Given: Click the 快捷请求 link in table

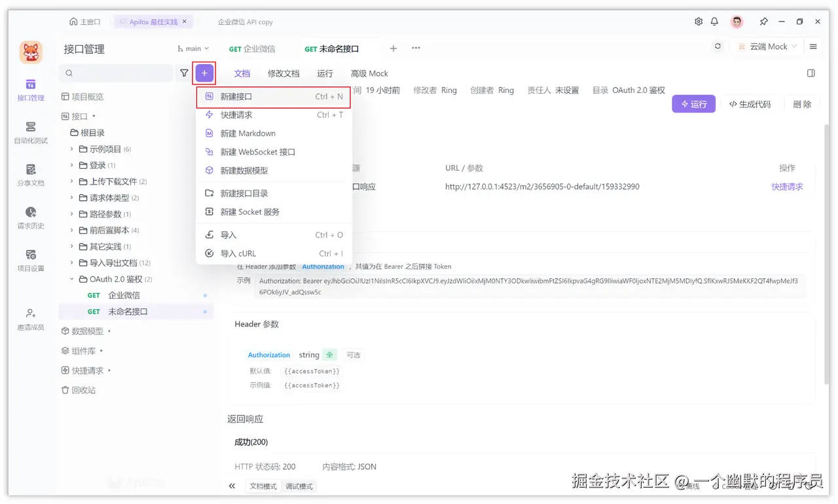Looking at the screenshot, I should coord(787,187).
